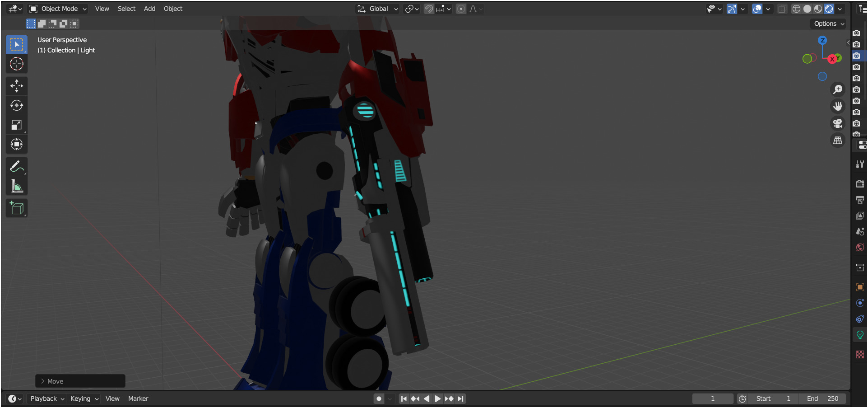Set selection mode to Extend
Viewport: 868px width, 408px height.
(x=42, y=23)
